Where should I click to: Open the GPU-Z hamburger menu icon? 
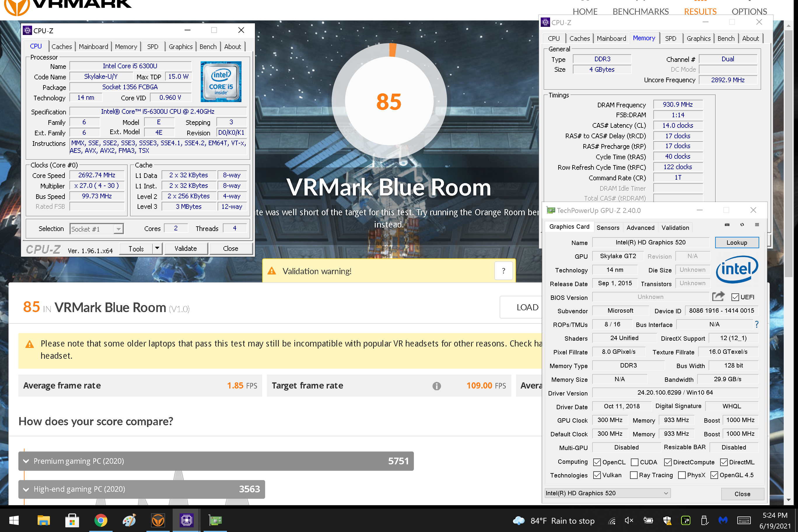[757, 225]
